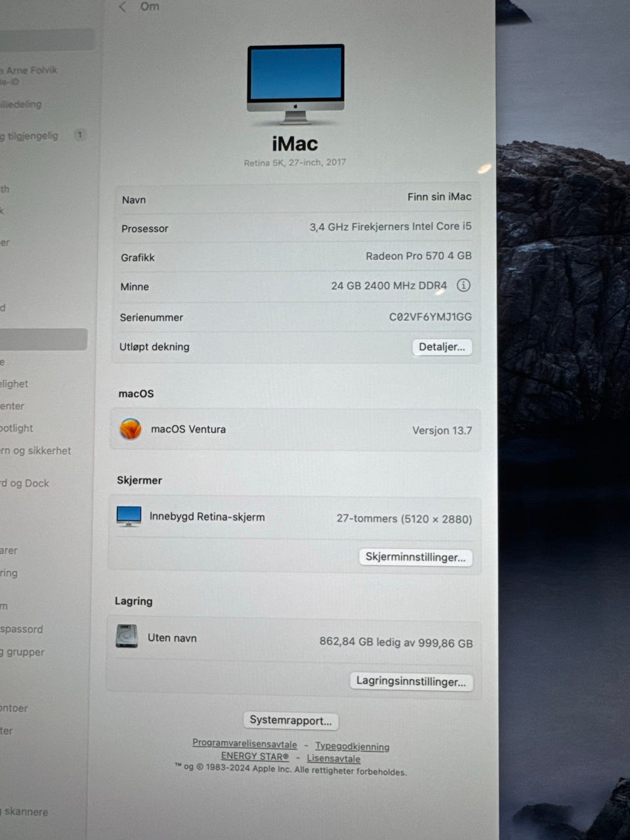Click the iMac computer image
630x840 pixels.
(x=295, y=84)
